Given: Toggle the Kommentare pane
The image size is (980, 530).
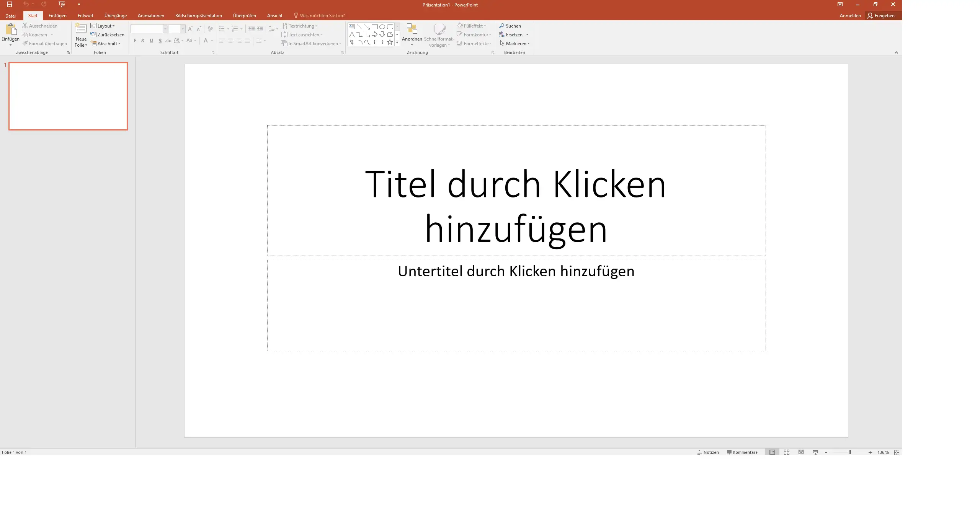Looking at the screenshot, I should click(742, 452).
